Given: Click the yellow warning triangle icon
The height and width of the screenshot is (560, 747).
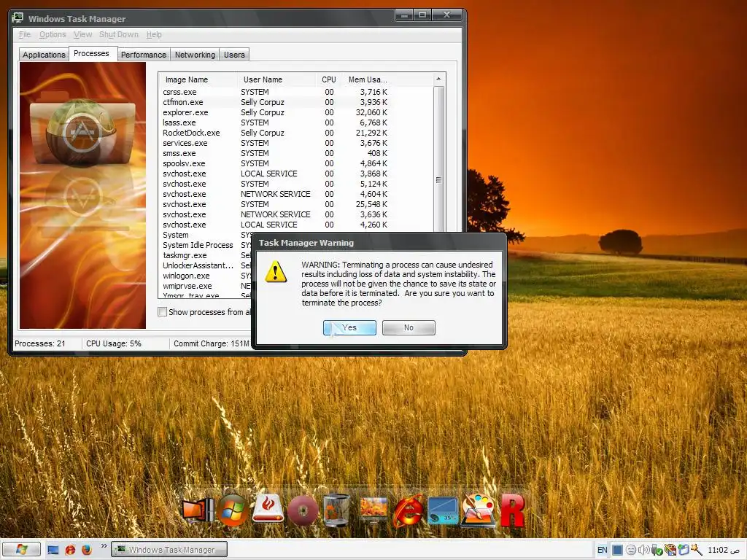Looking at the screenshot, I should (276, 272).
